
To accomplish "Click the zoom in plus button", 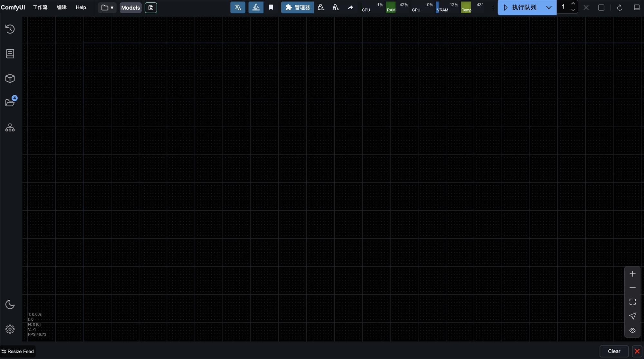I will tap(632, 274).
